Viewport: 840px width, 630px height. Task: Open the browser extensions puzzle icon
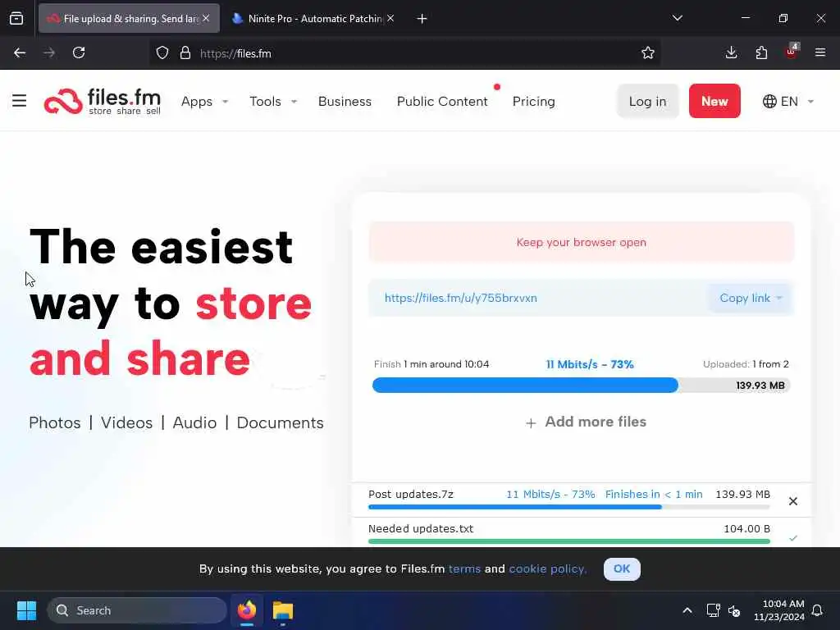(x=761, y=52)
